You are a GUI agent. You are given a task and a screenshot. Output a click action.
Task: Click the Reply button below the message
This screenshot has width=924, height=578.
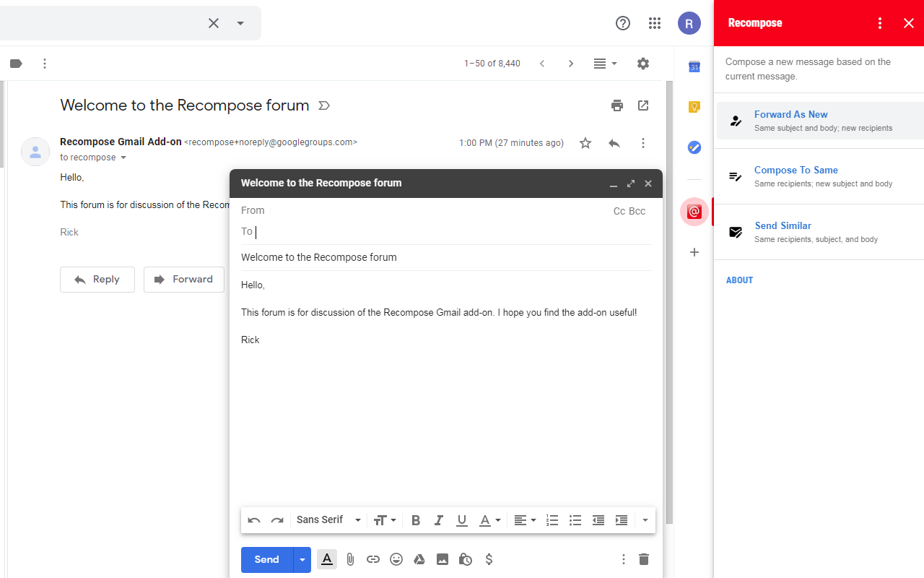click(97, 280)
